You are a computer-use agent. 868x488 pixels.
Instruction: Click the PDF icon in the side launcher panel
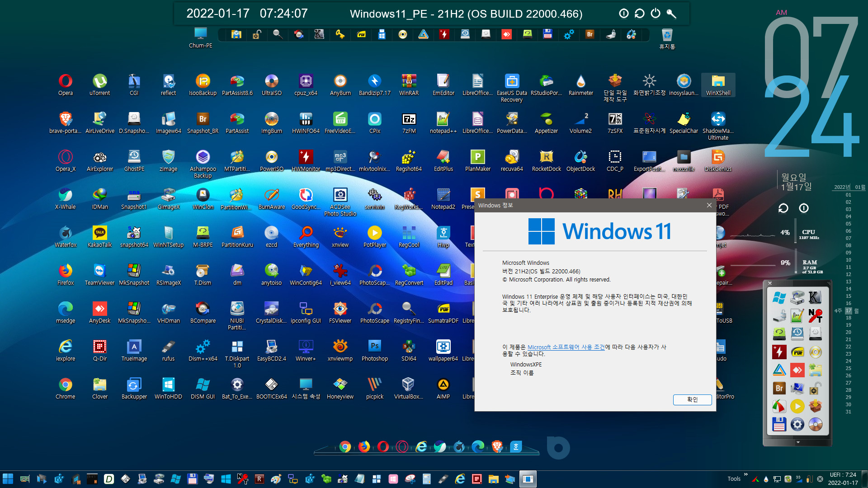pyautogui.click(x=797, y=352)
